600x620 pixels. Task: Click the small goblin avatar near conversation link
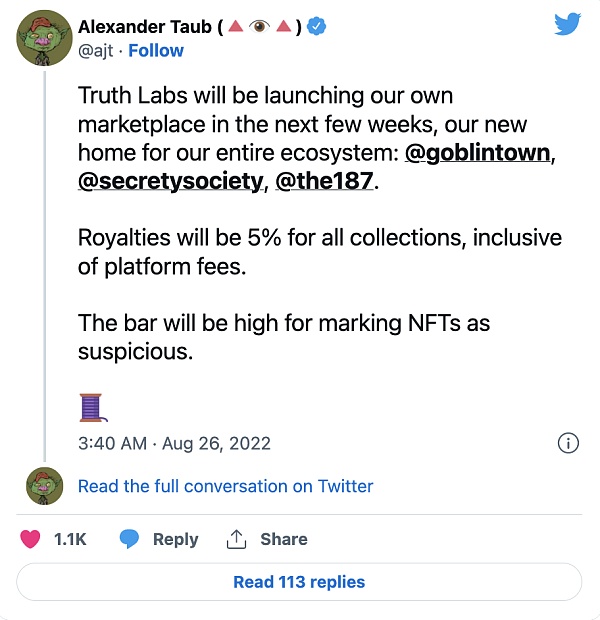[45, 486]
